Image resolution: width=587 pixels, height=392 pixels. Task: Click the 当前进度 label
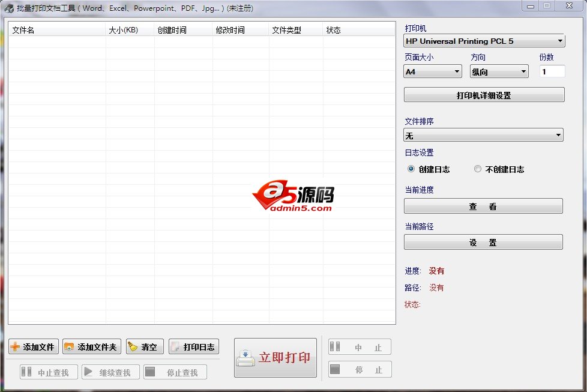[419, 190]
